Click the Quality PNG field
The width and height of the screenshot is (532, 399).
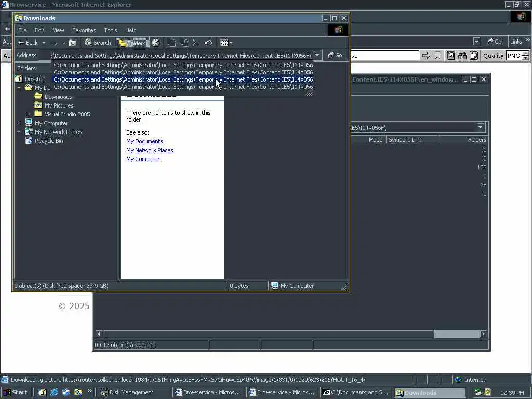pos(514,56)
